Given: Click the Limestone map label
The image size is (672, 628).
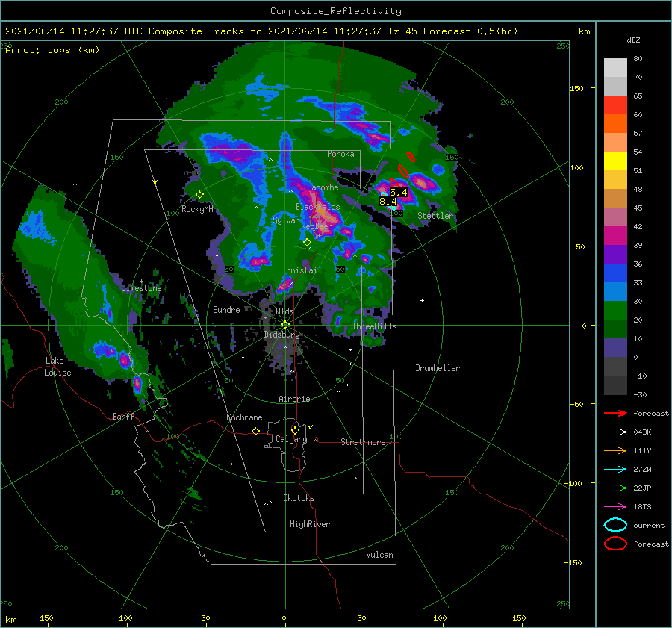Looking at the screenshot, I should pos(141,288).
